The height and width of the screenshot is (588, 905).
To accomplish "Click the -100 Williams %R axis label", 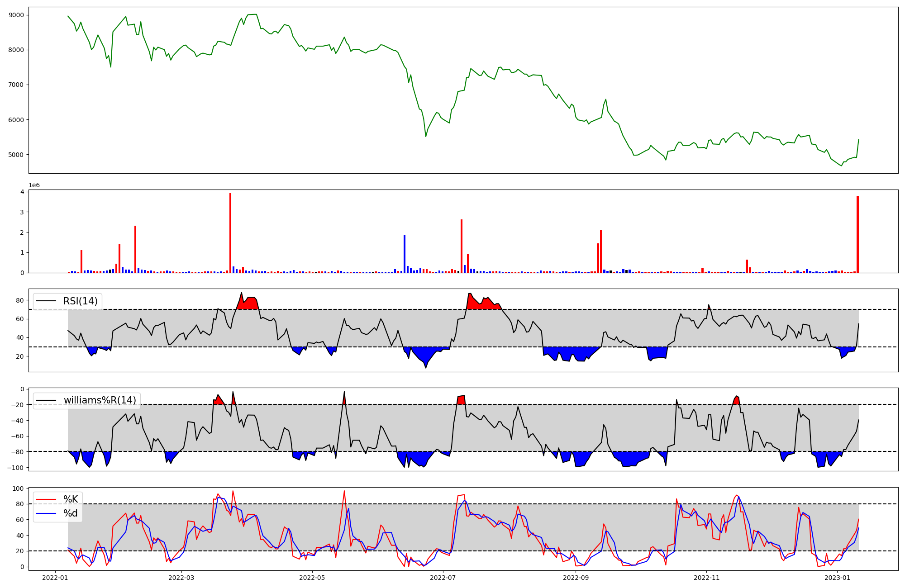I will 14,467.
